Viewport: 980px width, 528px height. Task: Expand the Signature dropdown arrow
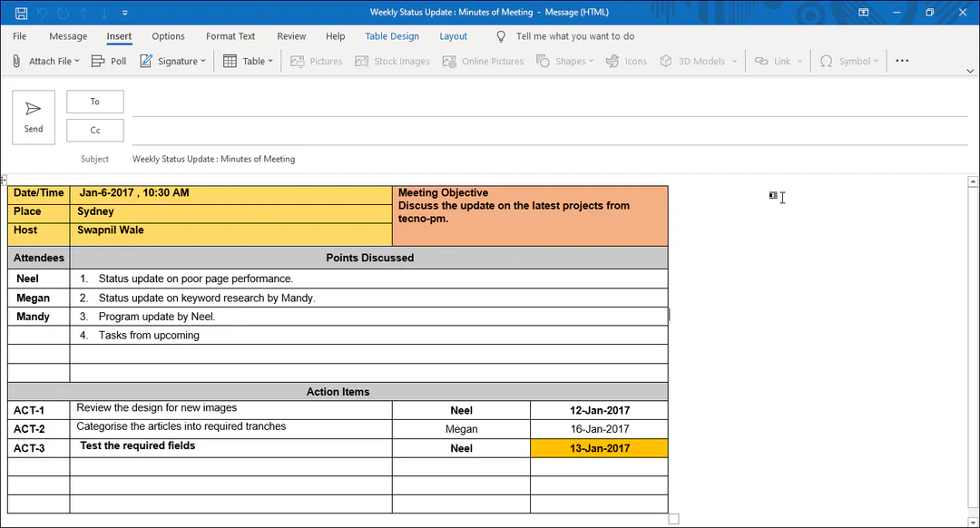click(202, 62)
